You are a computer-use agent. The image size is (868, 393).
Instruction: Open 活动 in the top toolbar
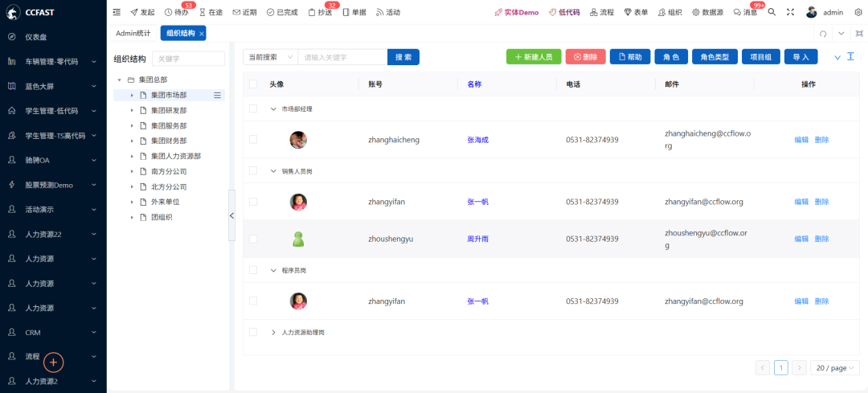pyautogui.click(x=388, y=12)
